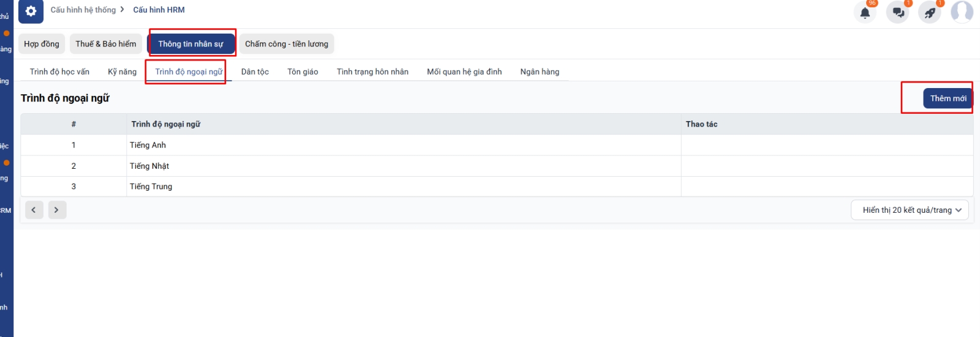Open the Ngân hàng sub-tab

coord(540,72)
